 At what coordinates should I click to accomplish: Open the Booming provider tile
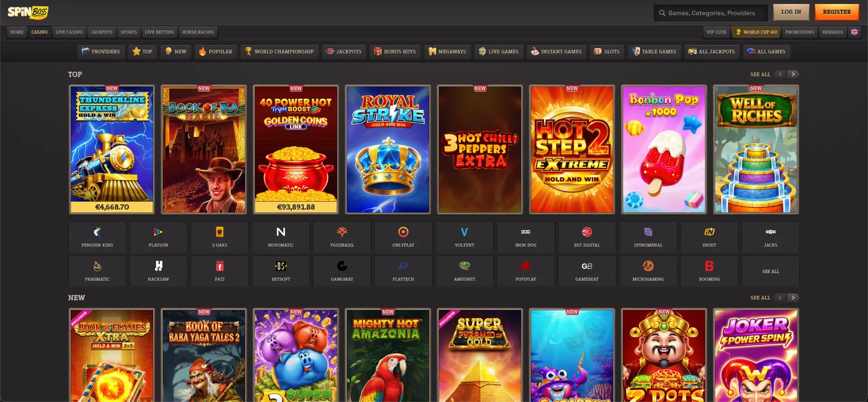click(x=710, y=271)
